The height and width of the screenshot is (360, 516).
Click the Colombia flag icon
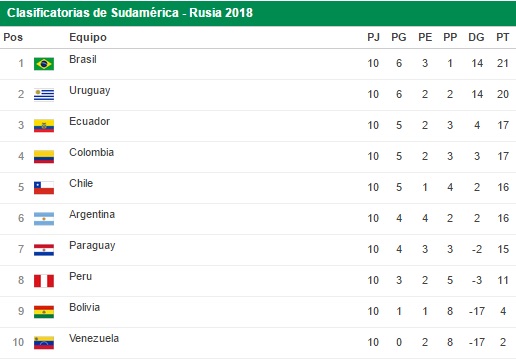pyautogui.click(x=44, y=157)
